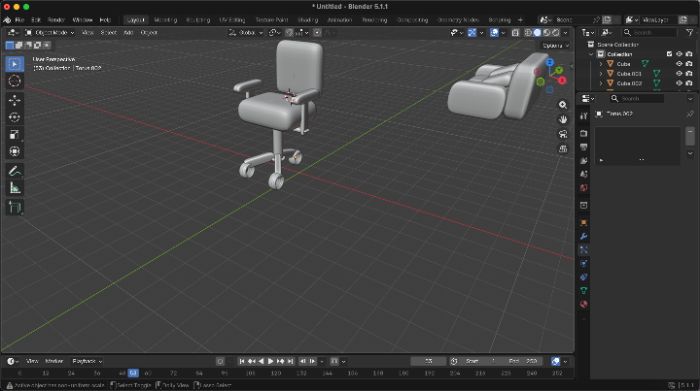Viewport: 700px width, 391px height.
Task: Click the pan view hand icon
Action: (563, 119)
